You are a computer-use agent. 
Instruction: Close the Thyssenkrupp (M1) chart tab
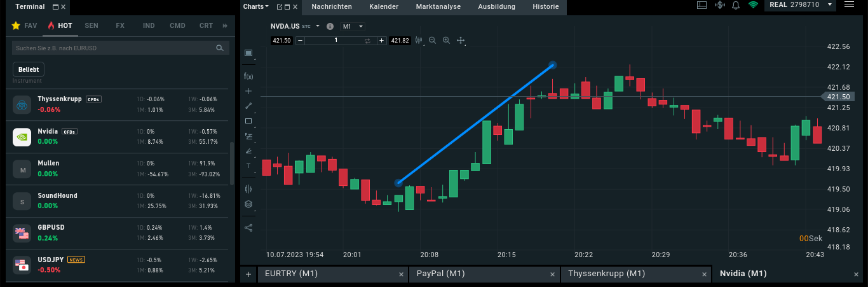(705, 274)
